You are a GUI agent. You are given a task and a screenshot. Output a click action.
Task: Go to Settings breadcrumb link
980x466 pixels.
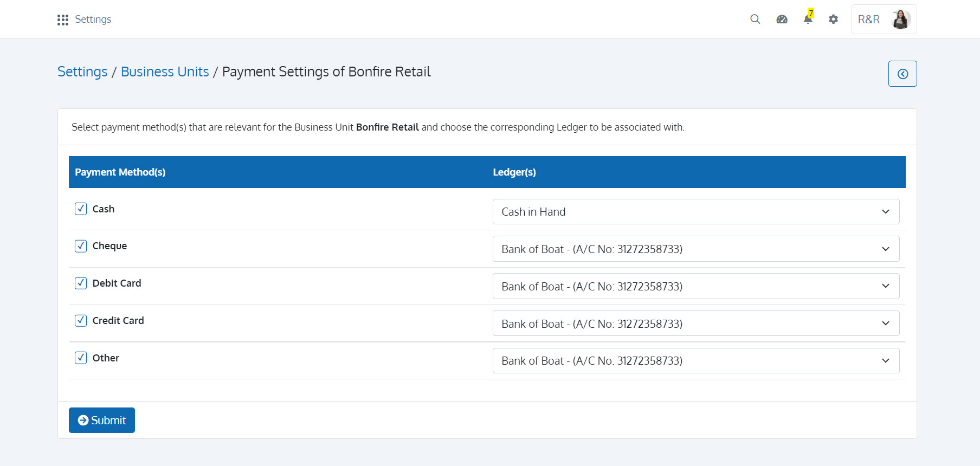click(x=82, y=72)
